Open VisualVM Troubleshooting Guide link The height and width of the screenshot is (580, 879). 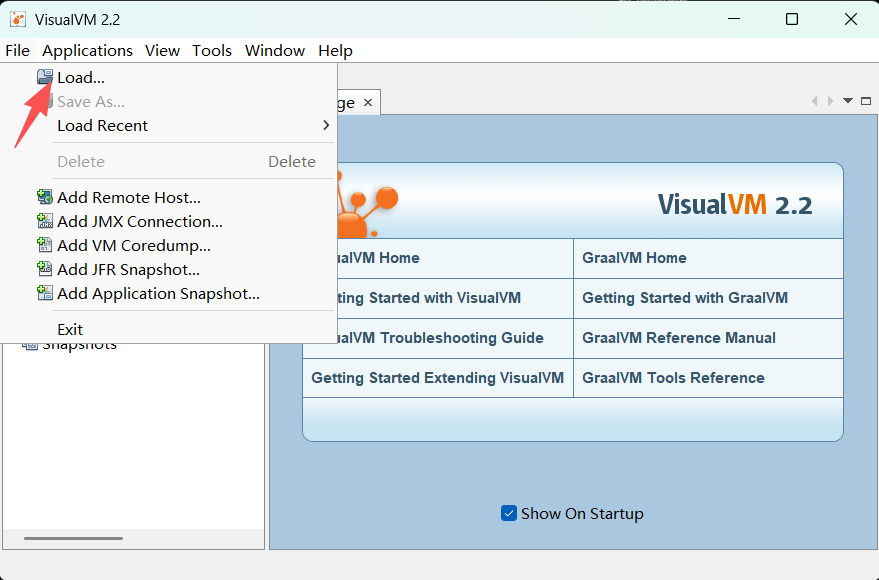(x=441, y=338)
